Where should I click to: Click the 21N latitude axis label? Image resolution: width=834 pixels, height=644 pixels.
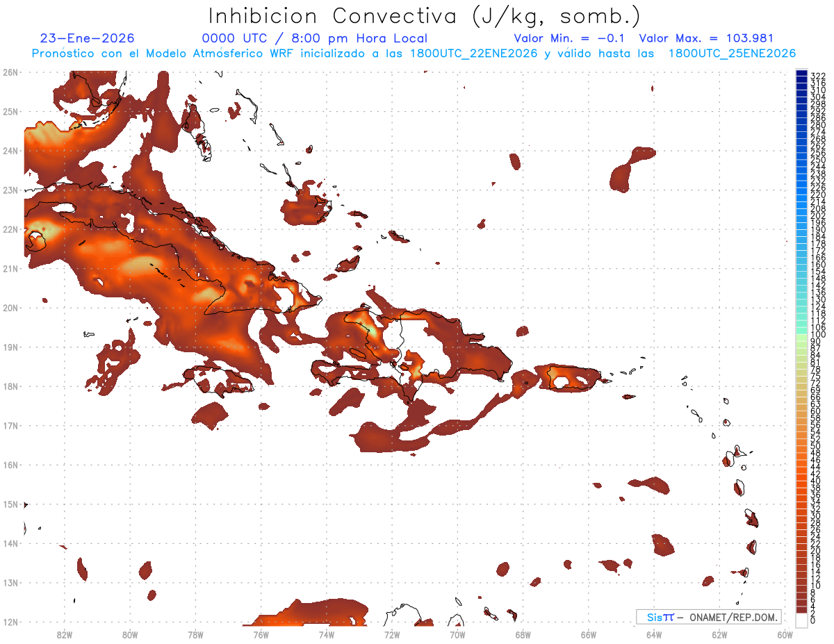click(10, 268)
